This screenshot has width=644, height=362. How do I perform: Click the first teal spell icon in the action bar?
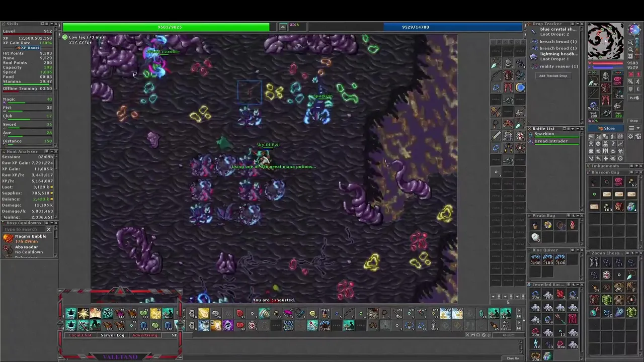pos(71,313)
